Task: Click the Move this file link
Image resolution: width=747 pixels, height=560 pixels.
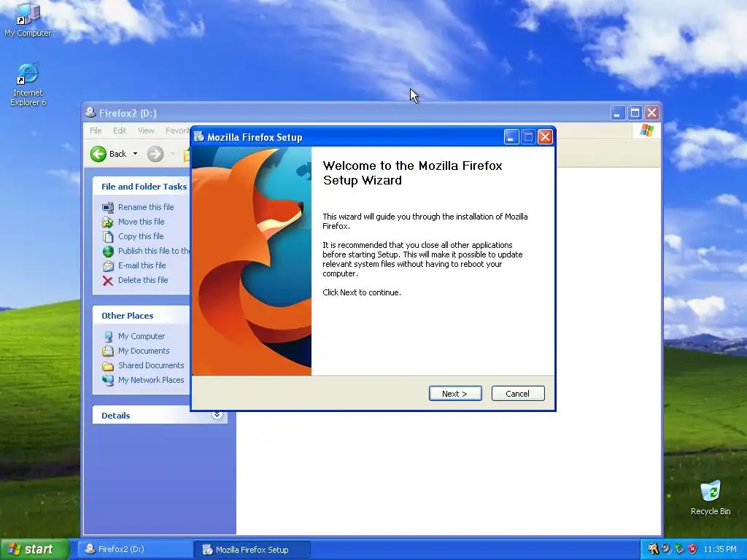Action: (x=141, y=222)
